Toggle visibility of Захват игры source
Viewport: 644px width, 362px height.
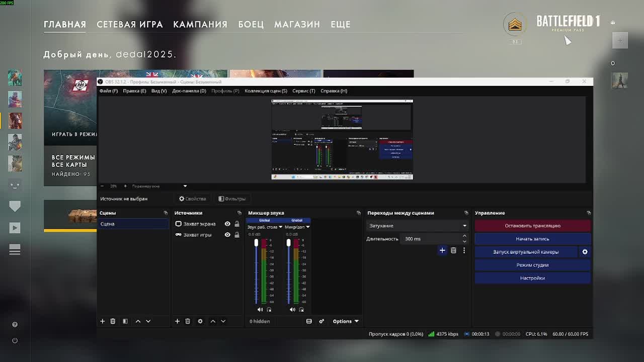(x=227, y=235)
